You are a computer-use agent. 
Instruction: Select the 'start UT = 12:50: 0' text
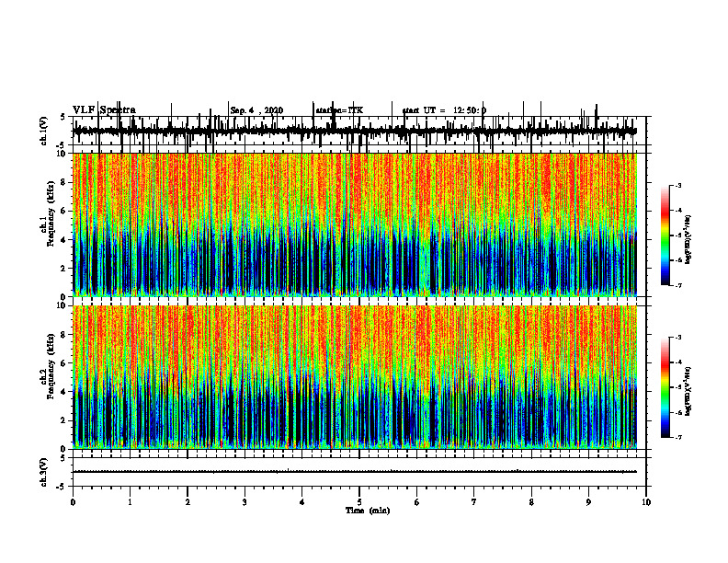(x=444, y=110)
